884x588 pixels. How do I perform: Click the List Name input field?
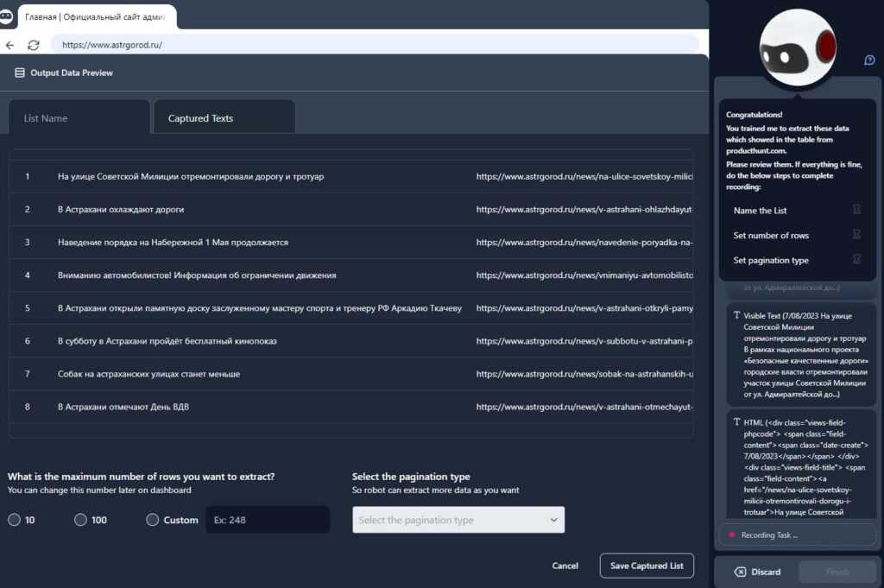point(79,117)
